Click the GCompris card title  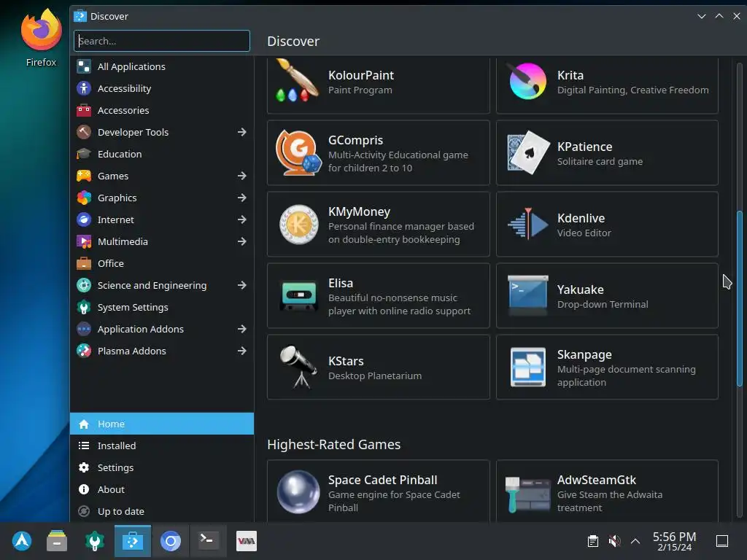[x=355, y=140]
